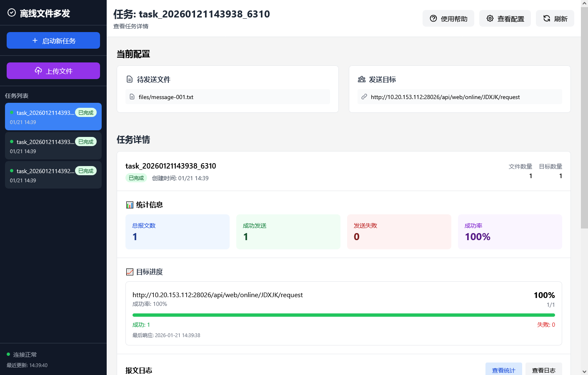588x375 pixels.
Task: Click the checkmark logo icon beside 离线文件多发
Action: [x=11, y=13]
